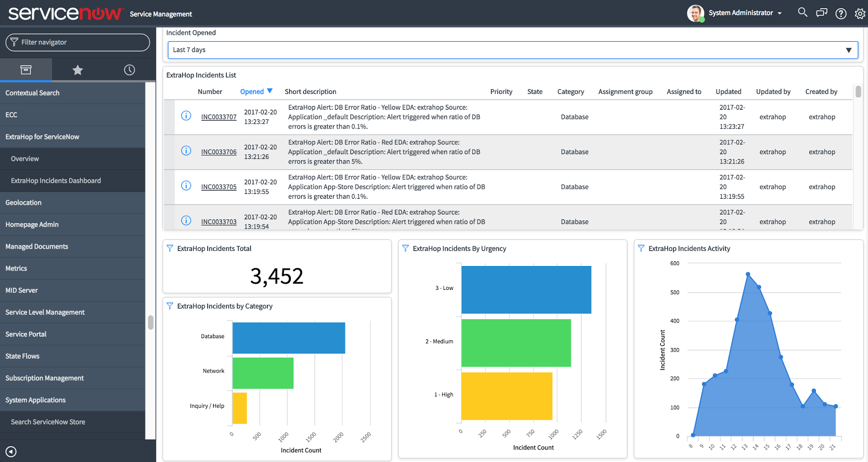Open the global search magnifier icon
The image size is (868, 462).
(802, 12)
